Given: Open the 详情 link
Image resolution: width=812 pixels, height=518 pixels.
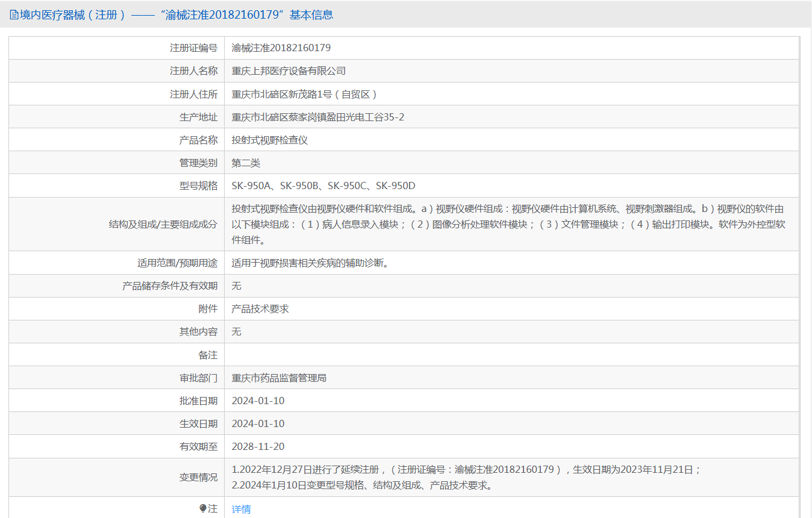Looking at the screenshot, I should (x=241, y=509).
